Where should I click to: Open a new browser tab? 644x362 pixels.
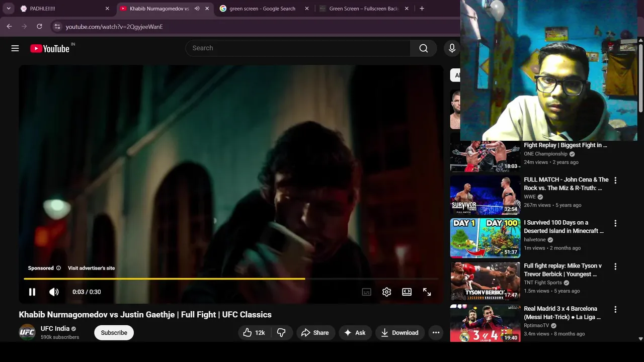[x=422, y=9]
